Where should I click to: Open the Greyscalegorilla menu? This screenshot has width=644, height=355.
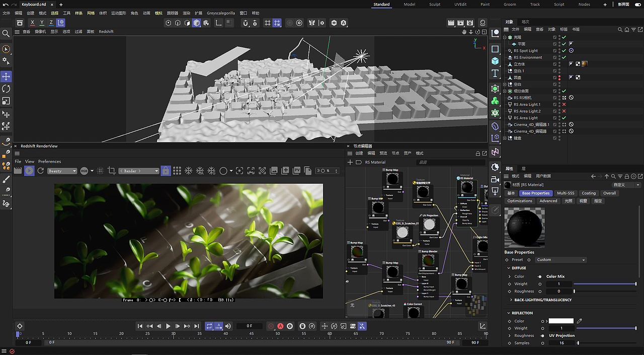221,13
